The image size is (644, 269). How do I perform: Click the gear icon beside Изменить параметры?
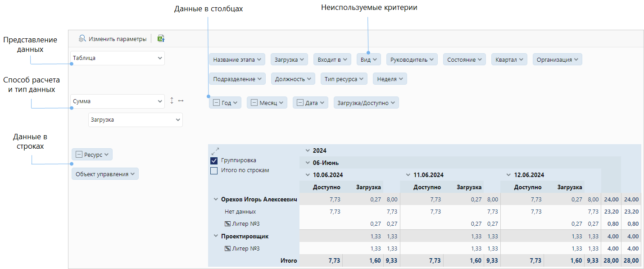coord(82,39)
